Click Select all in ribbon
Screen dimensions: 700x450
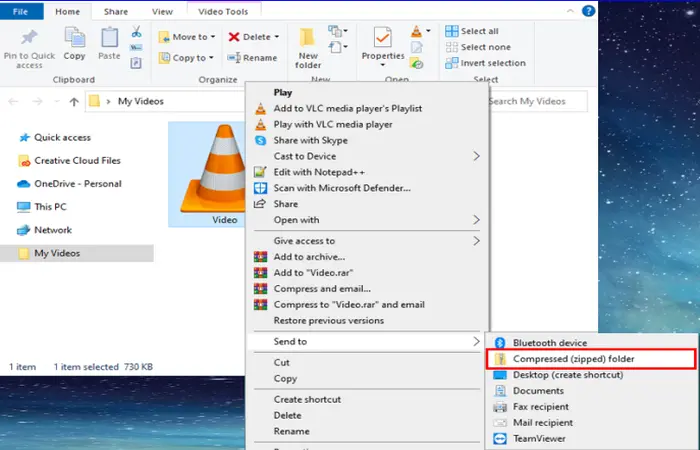click(471, 31)
